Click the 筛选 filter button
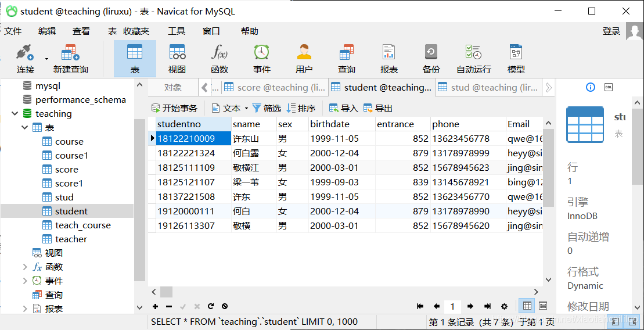Viewport: 644px width, 330px height. [x=267, y=109]
